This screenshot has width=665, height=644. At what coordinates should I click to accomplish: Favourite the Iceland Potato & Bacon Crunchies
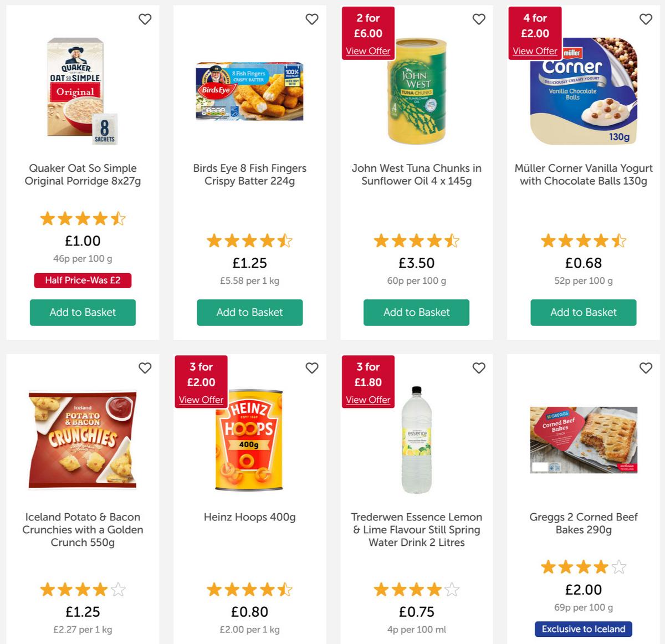pos(145,368)
